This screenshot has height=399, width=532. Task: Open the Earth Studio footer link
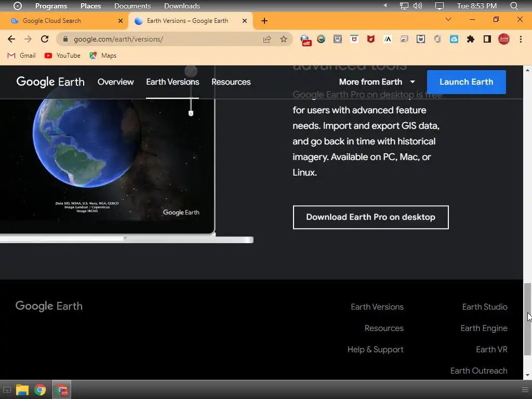[x=485, y=307]
